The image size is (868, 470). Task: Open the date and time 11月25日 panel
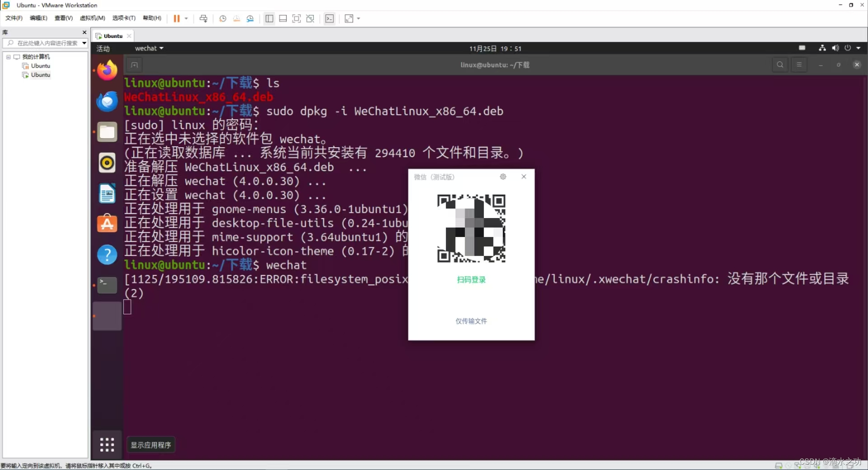pos(495,48)
